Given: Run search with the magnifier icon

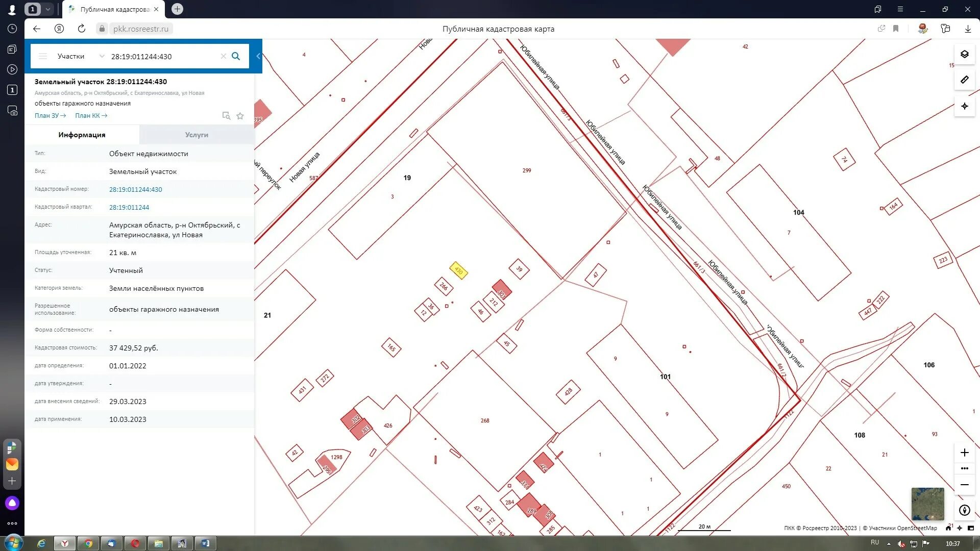Looking at the screenshot, I should coord(236,56).
